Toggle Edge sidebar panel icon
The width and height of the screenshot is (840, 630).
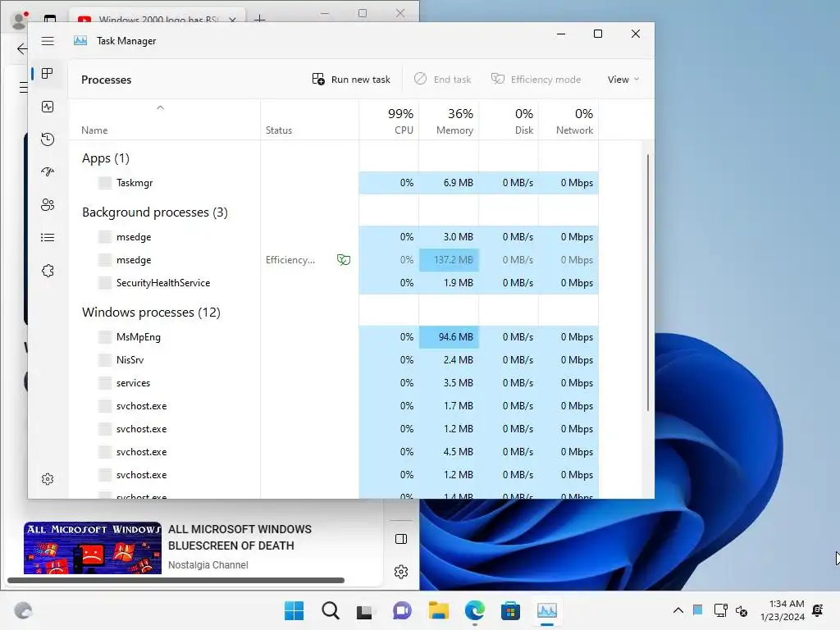click(401, 539)
